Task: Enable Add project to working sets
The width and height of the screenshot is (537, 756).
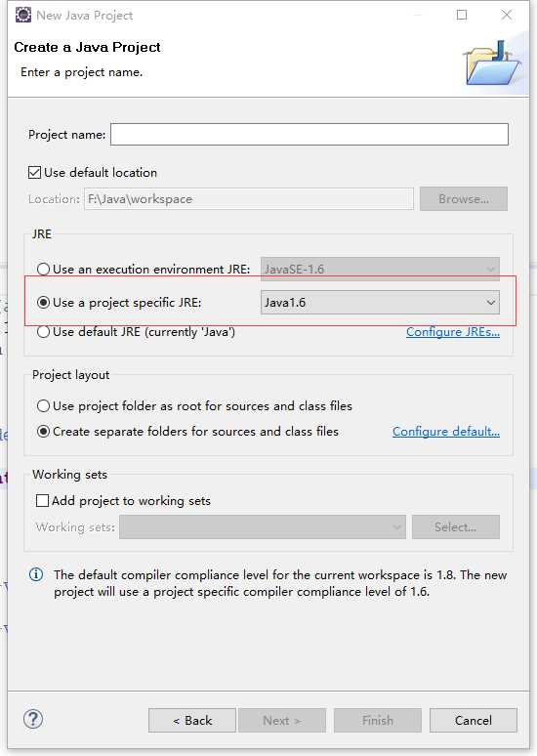Action: pos(42,500)
